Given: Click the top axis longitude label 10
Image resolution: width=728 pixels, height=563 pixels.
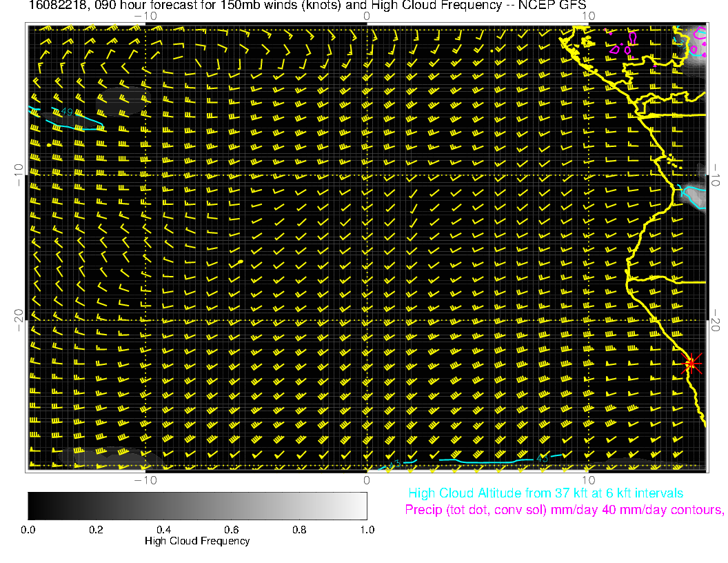Looking at the screenshot, I should click(588, 17).
